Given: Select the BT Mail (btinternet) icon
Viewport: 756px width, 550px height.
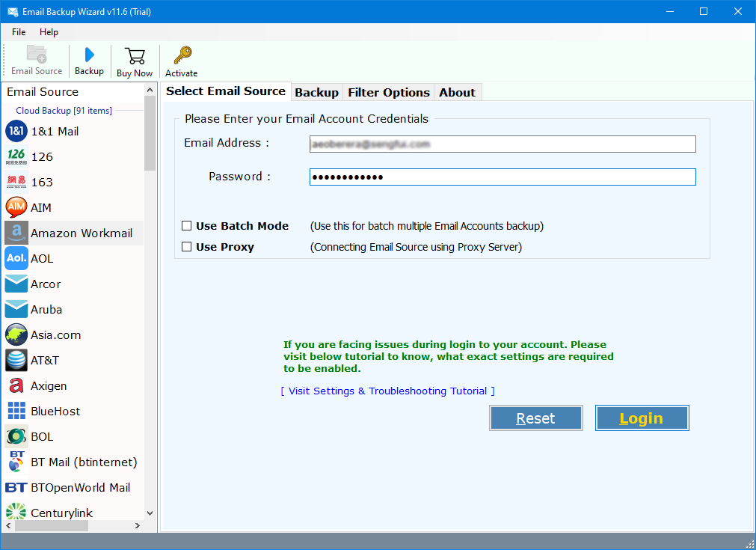Looking at the screenshot, I should click(x=16, y=462).
